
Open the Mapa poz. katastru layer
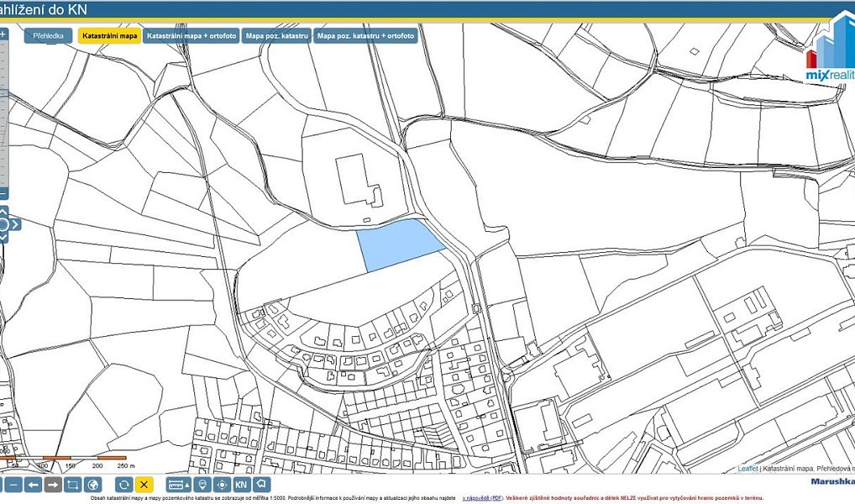pos(277,36)
